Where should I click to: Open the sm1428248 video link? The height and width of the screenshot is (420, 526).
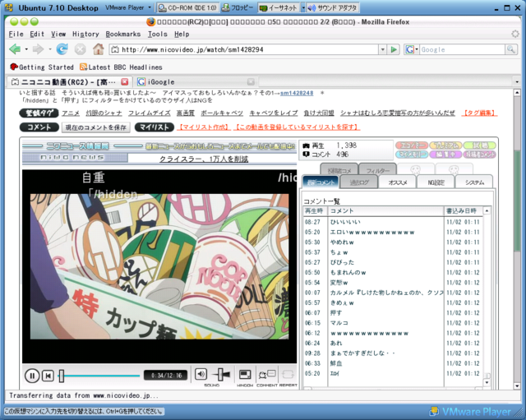click(x=297, y=93)
